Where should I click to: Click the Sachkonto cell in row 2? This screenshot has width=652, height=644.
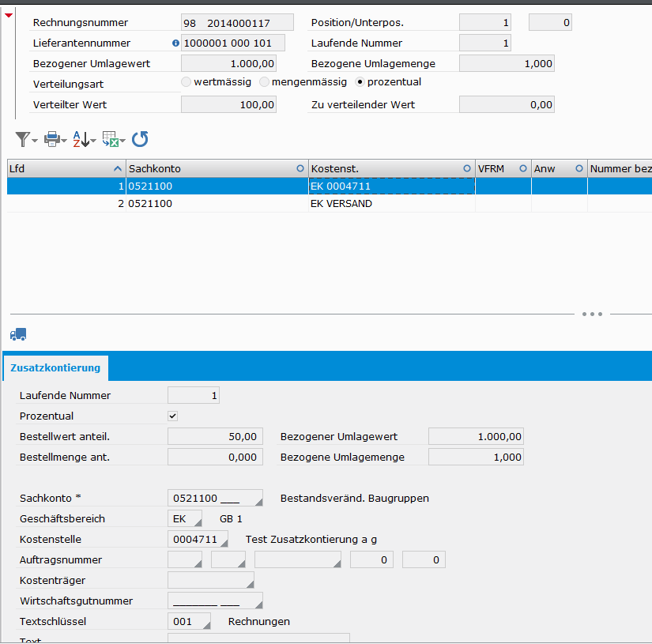point(217,204)
